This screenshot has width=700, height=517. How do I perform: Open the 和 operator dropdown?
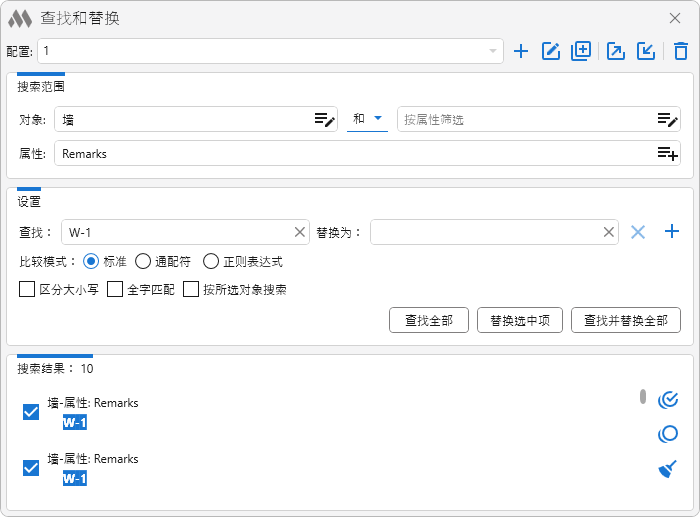(367, 119)
